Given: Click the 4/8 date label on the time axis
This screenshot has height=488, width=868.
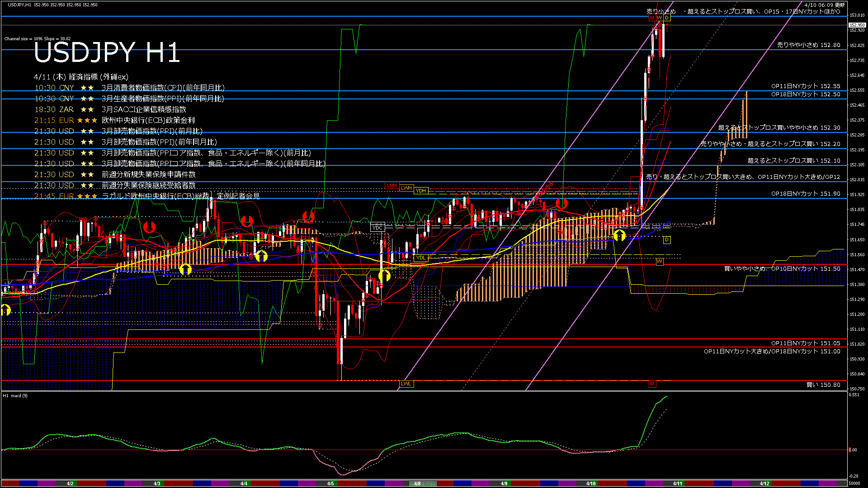Looking at the screenshot, I should pyautogui.click(x=417, y=483).
